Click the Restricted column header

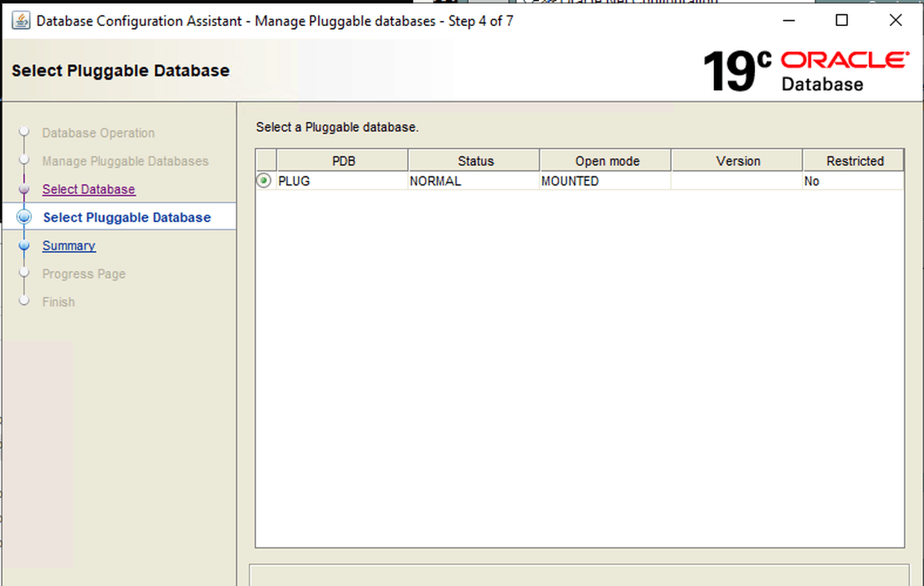(x=854, y=161)
